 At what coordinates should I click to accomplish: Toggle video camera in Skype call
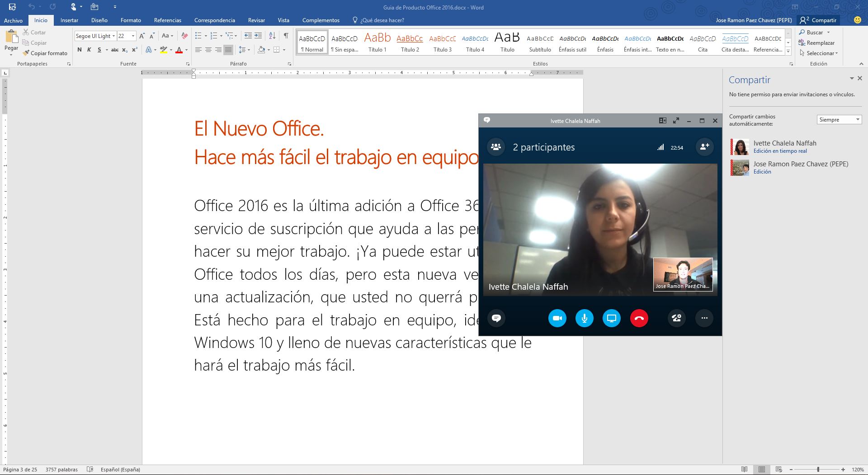point(557,318)
